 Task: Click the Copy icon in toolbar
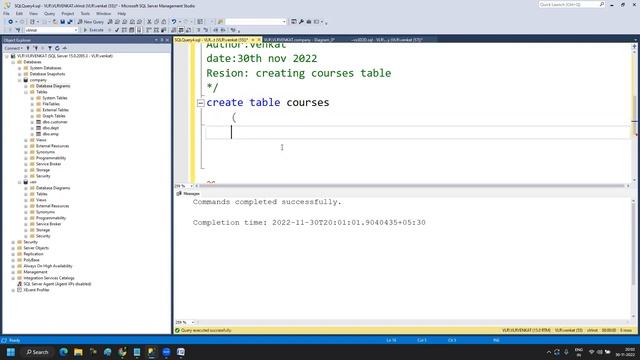(x=156, y=22)
